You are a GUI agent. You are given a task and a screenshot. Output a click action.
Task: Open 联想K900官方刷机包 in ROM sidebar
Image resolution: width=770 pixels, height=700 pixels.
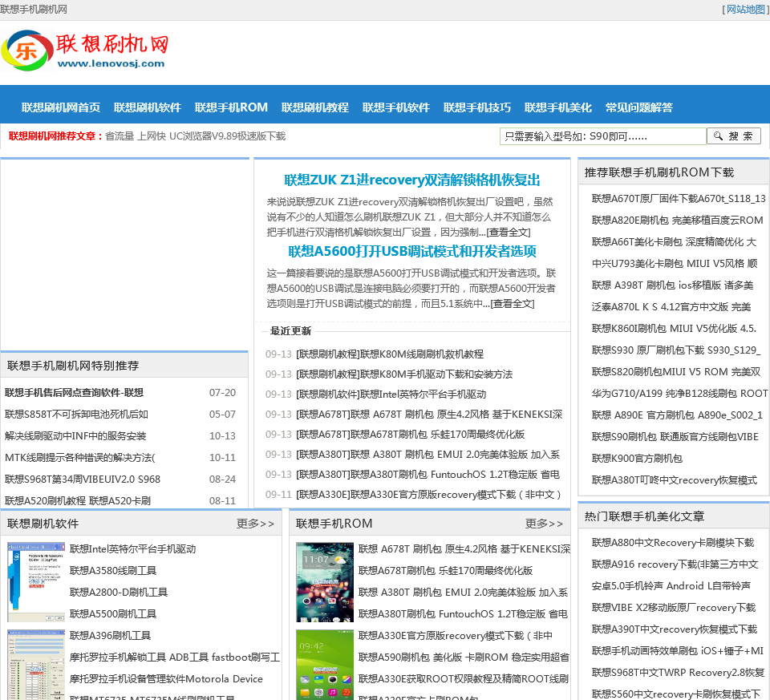tap(637, 459)
